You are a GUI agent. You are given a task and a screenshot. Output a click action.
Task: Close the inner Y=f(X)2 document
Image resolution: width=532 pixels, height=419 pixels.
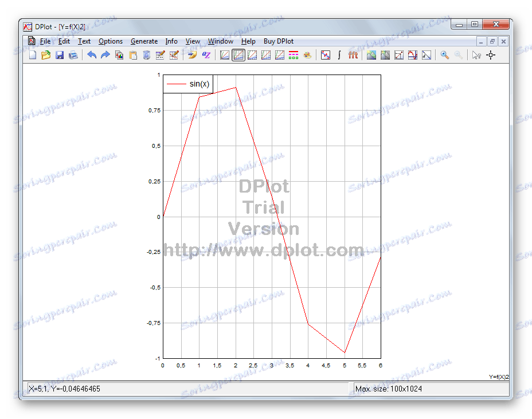pyautogui.click(x=503, y=42)
